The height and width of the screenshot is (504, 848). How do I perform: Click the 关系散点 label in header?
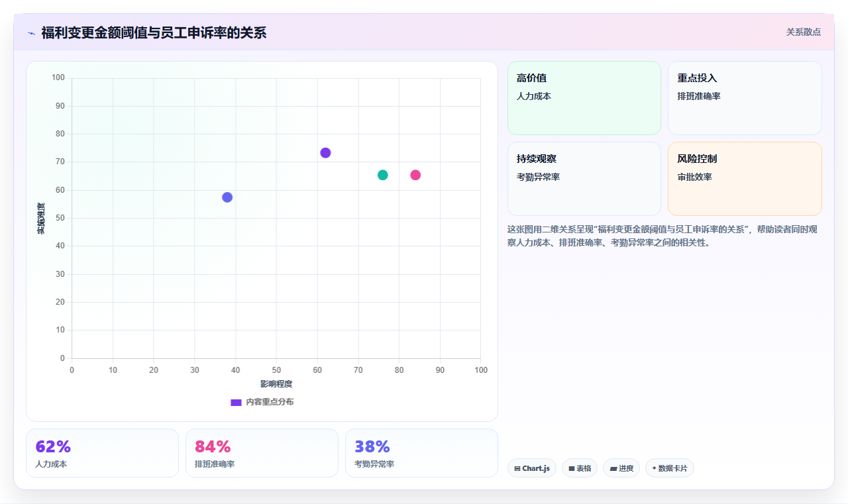click(803, 32)
